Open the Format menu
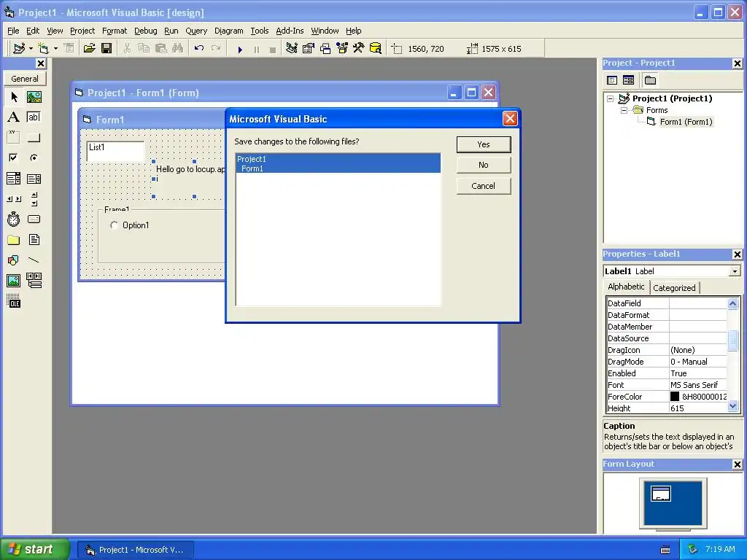This screenshot has width=747, height=560. coord(115,31)
